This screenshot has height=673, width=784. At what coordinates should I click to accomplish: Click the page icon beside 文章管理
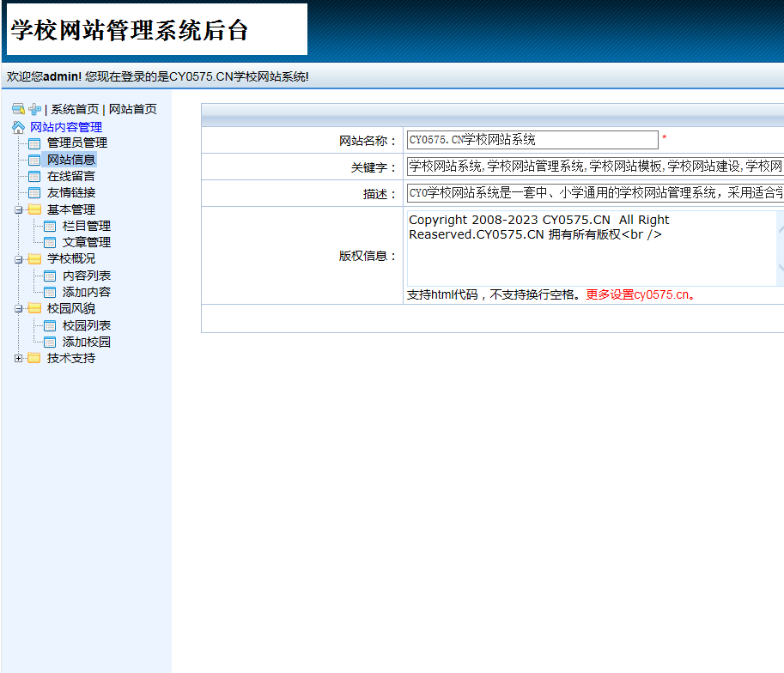click(50, 243)
